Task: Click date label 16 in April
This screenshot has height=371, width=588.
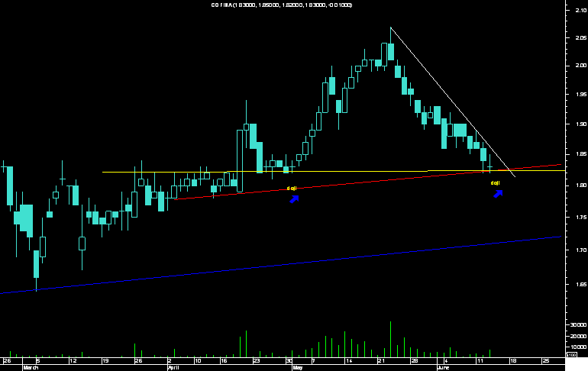Action: coord(224,361)
